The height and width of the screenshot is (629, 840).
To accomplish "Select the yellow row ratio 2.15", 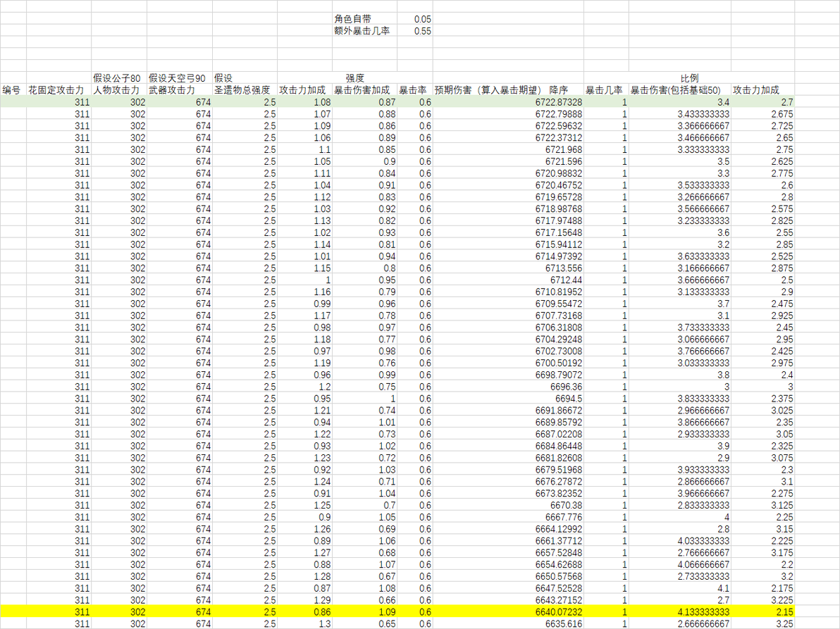I will click(x=762, y=612).
